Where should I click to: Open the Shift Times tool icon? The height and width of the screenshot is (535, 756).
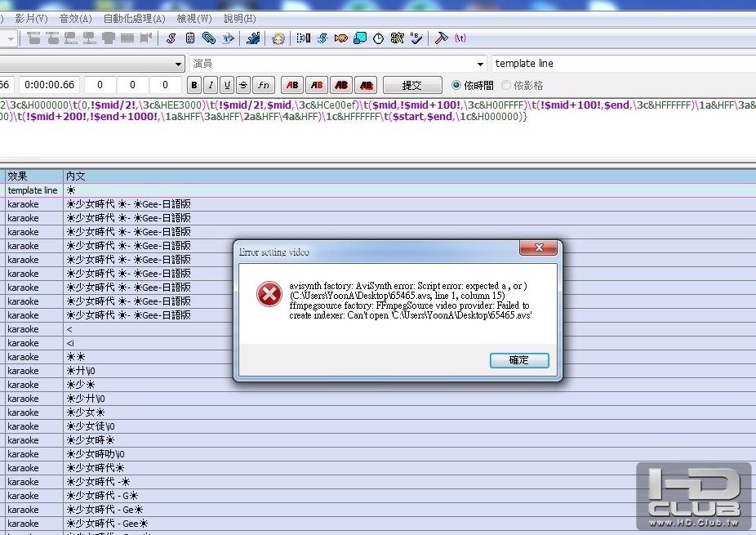tap(304, 38)
